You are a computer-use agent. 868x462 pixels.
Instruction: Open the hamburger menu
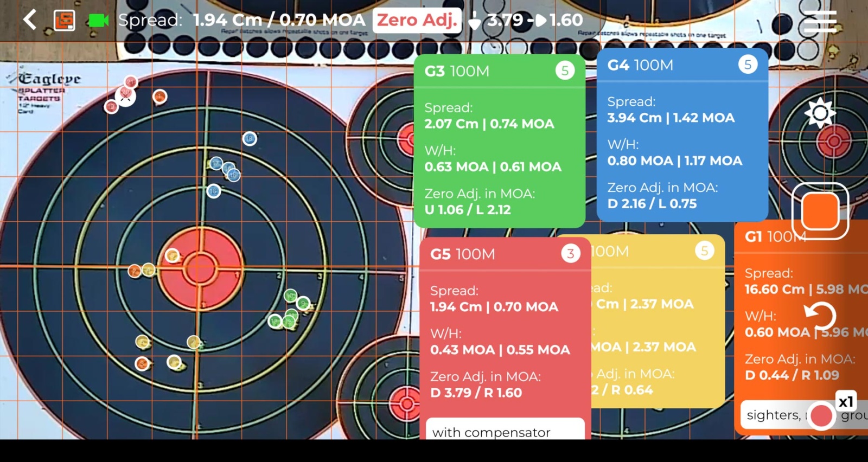tap(820, 22)
